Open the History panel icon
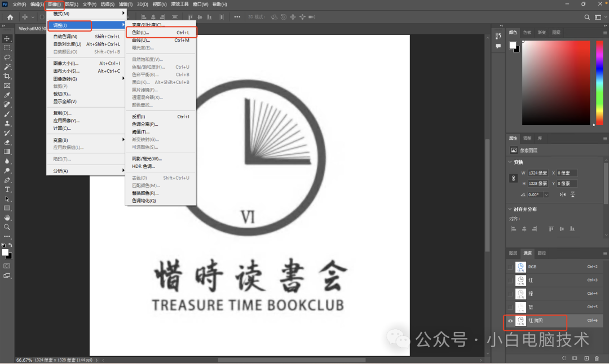This screenshot has width=609, height=364. coord(498,36)
